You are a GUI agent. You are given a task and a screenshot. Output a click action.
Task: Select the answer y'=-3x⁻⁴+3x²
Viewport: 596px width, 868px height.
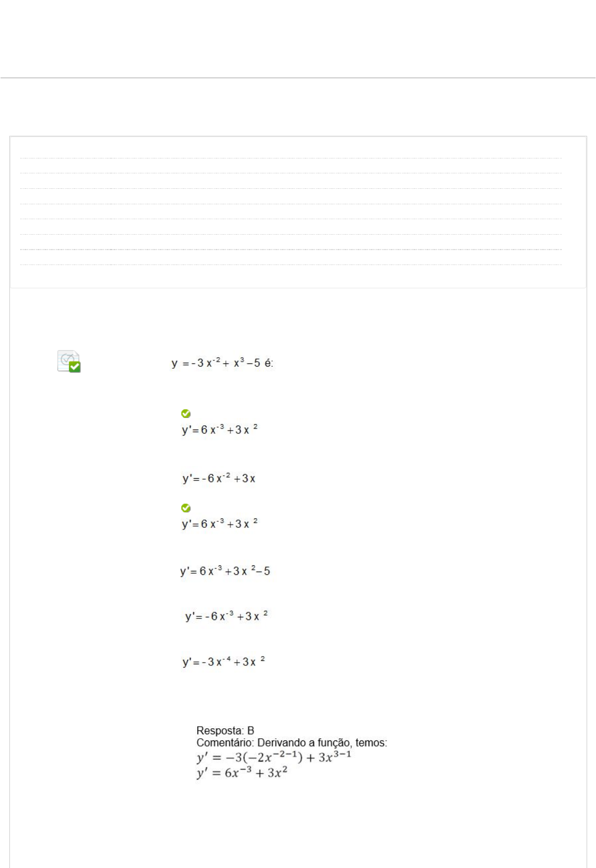[x=224, y=661]
